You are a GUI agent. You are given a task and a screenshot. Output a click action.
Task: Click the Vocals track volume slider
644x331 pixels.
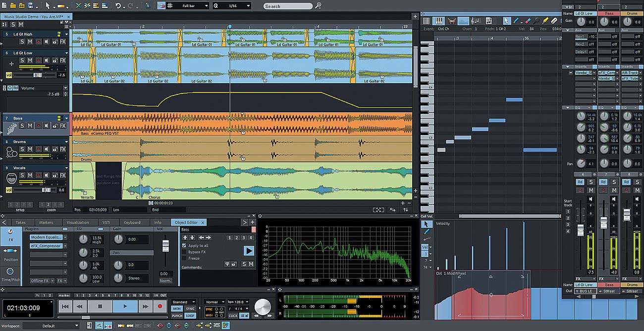pos(46,190)
